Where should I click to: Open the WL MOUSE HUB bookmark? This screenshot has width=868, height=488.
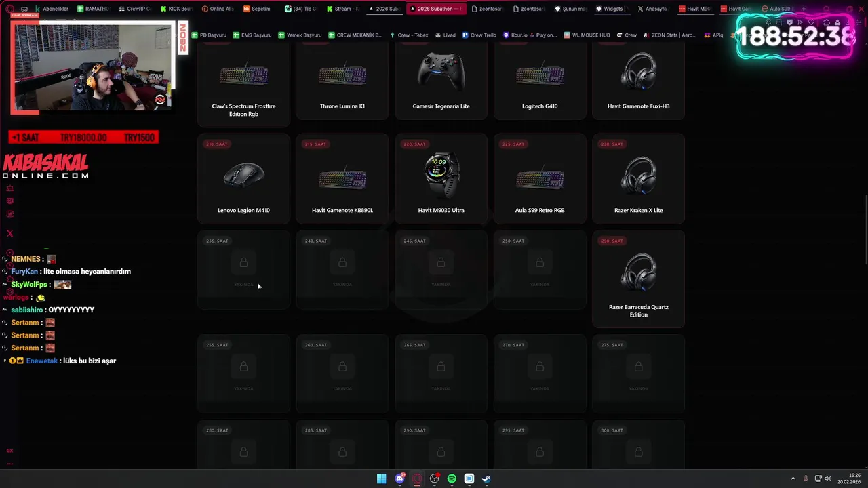pos(587,35)
